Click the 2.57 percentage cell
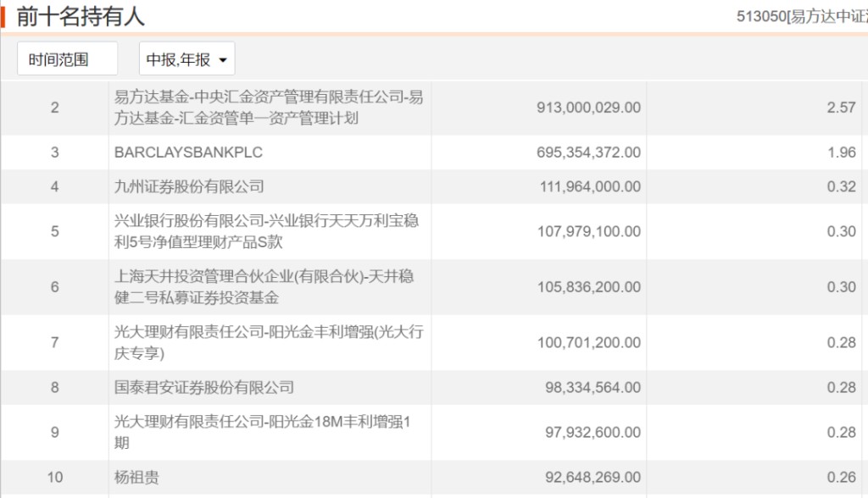 pos(841,108)
